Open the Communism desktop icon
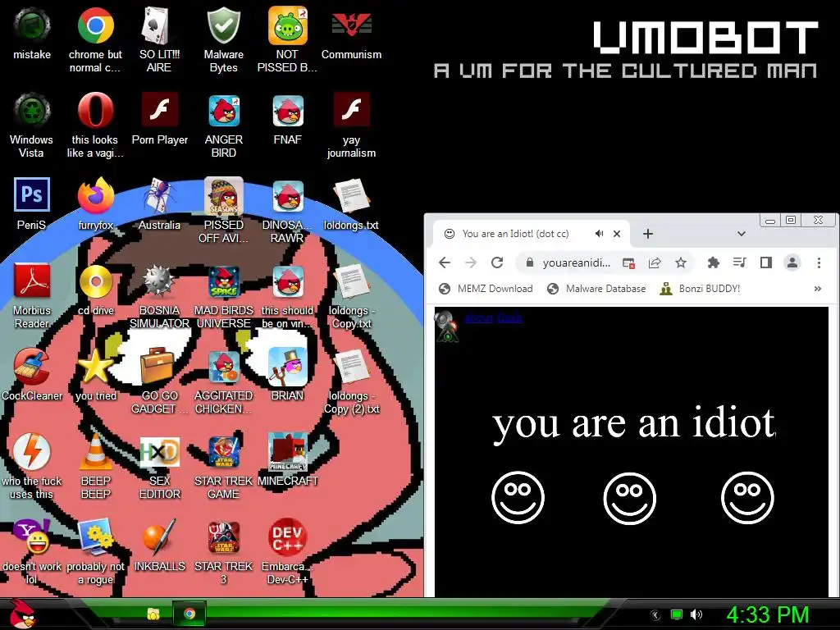The image size is (840, 630). [x=351, y=25]
